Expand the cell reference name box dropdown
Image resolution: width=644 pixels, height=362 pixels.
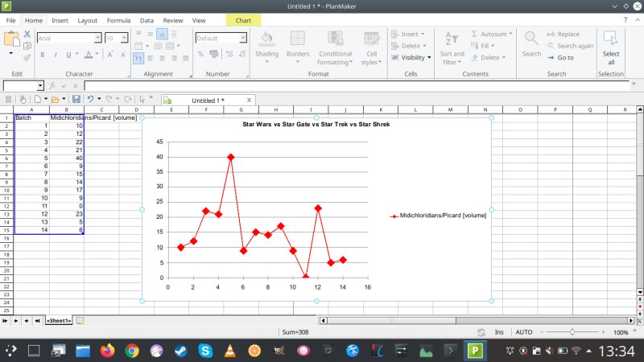(x=40, y=85)
